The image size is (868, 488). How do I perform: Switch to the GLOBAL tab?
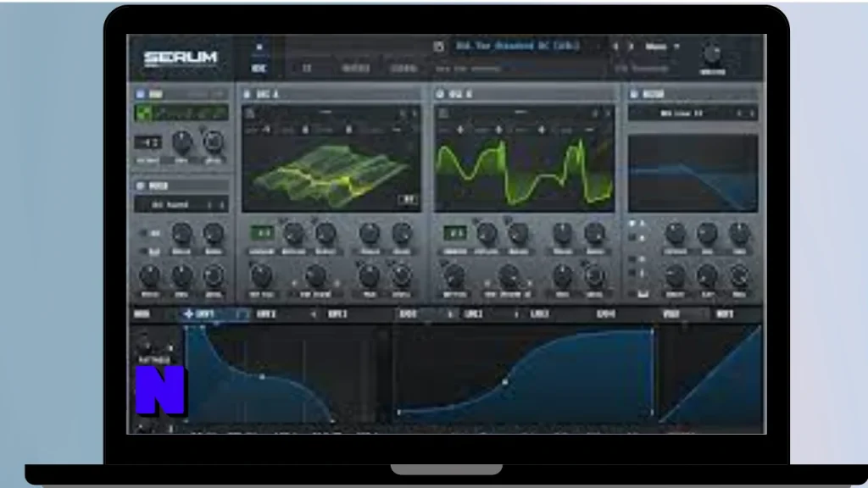tap(403, 68)
